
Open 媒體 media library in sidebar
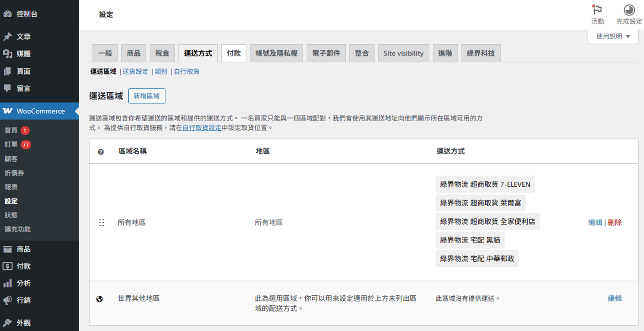[x=23, y=54]
